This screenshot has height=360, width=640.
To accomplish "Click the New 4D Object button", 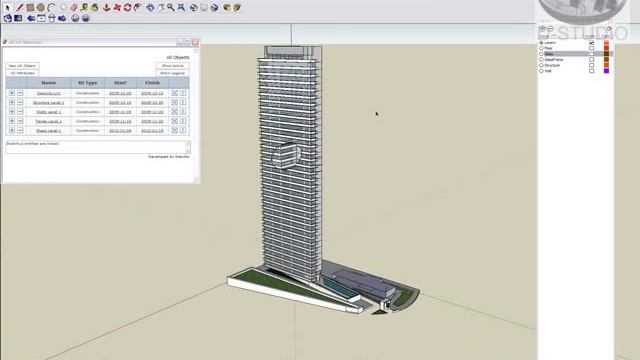I will click(x=22, y=66).
